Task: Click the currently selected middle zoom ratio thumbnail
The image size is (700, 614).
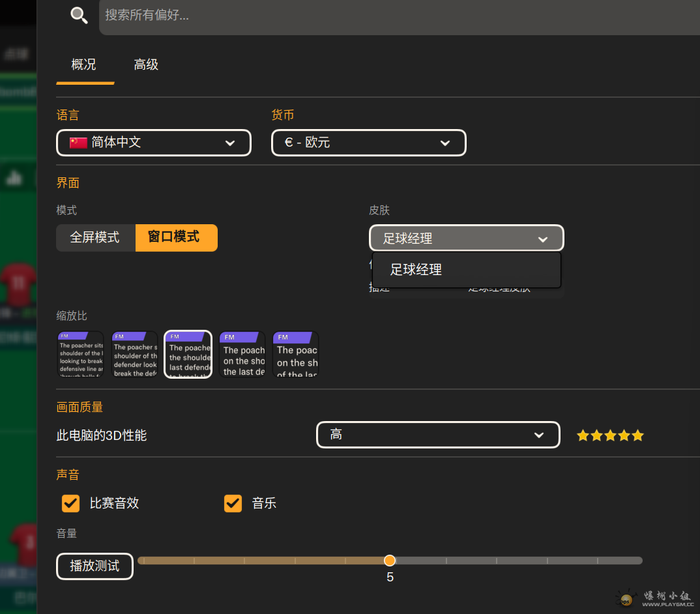Action: (188, 354)
